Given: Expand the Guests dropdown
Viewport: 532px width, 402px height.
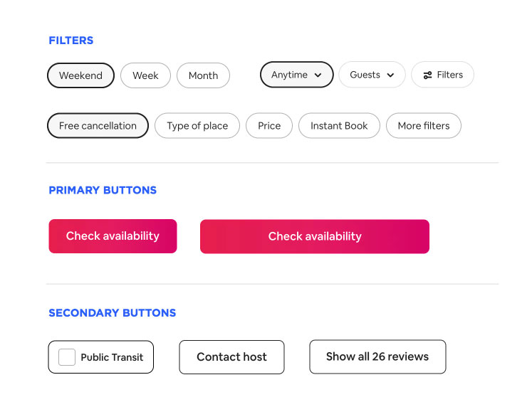Looking at the screenshot, I should point(372,75).
